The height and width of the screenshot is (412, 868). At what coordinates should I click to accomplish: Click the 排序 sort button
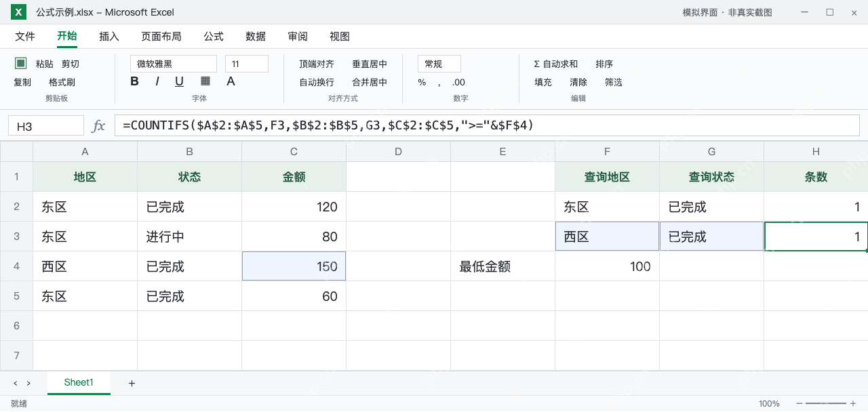[604, 64]
